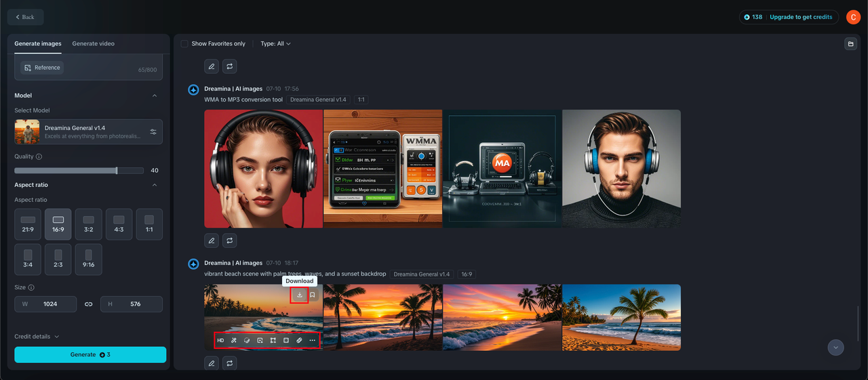Click the regenerate icon below the filter bar
This screenshot has height=380, width=868.
point(230,66)
